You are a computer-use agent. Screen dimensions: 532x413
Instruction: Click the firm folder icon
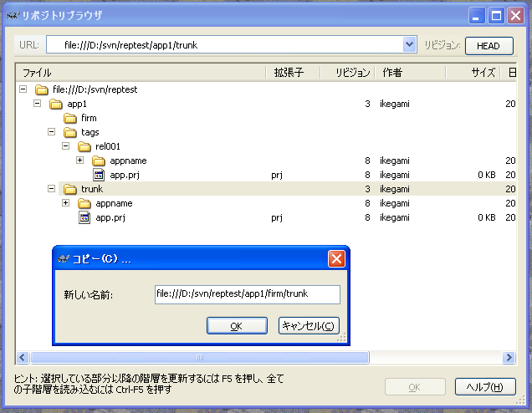tap(70, 119)
